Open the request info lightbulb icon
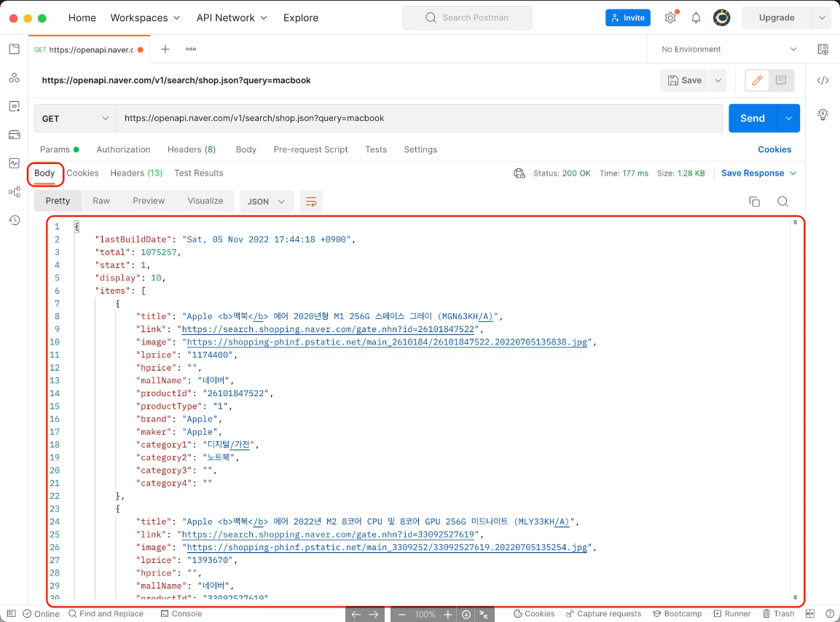 [x=823, y=114]
